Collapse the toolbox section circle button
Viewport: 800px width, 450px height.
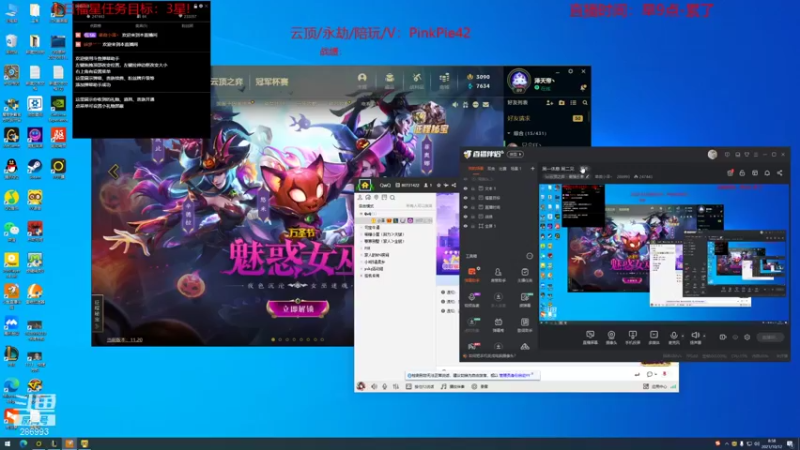coord(530,256)
